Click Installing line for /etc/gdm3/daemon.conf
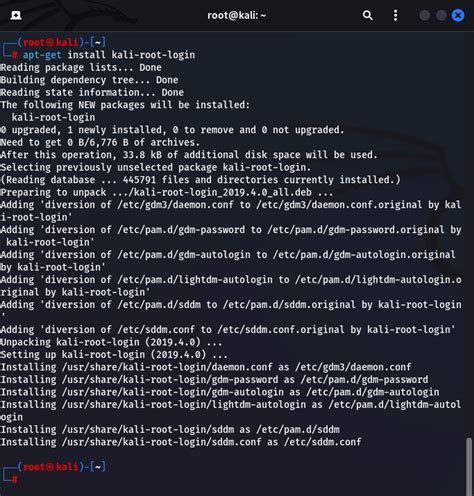 [x=206, y=367]
